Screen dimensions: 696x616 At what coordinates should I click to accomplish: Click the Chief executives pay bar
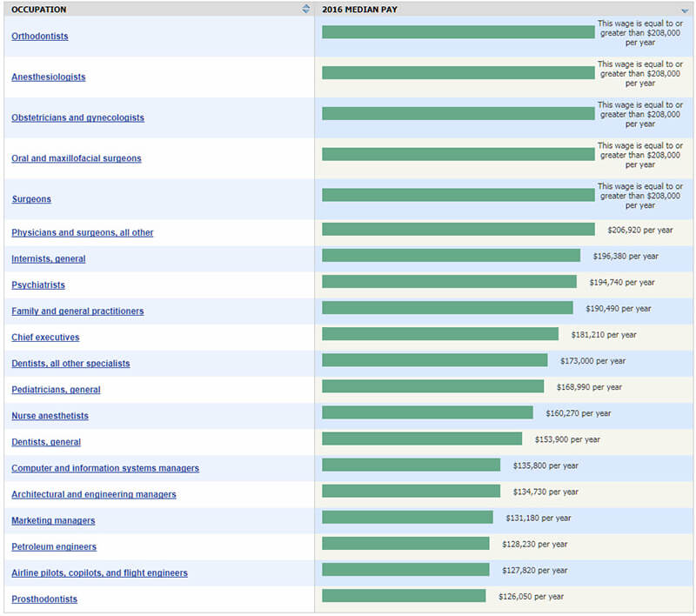(440, 334)
